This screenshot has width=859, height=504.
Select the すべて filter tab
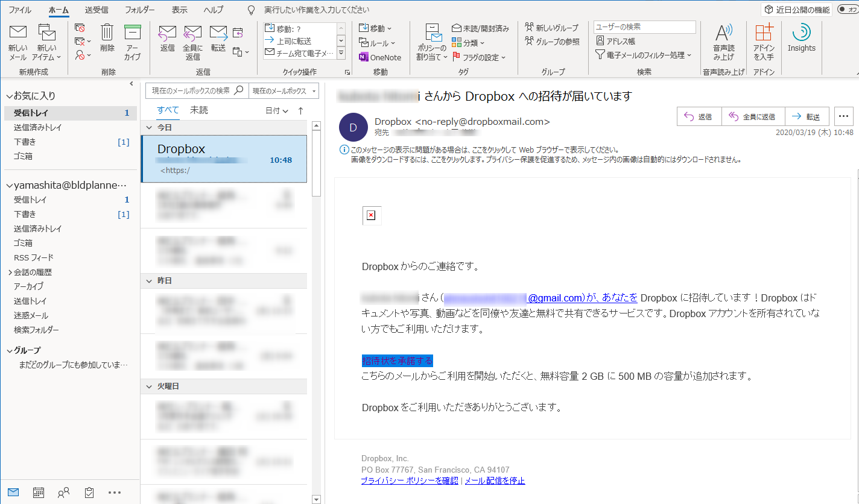[x=168, y=110]
